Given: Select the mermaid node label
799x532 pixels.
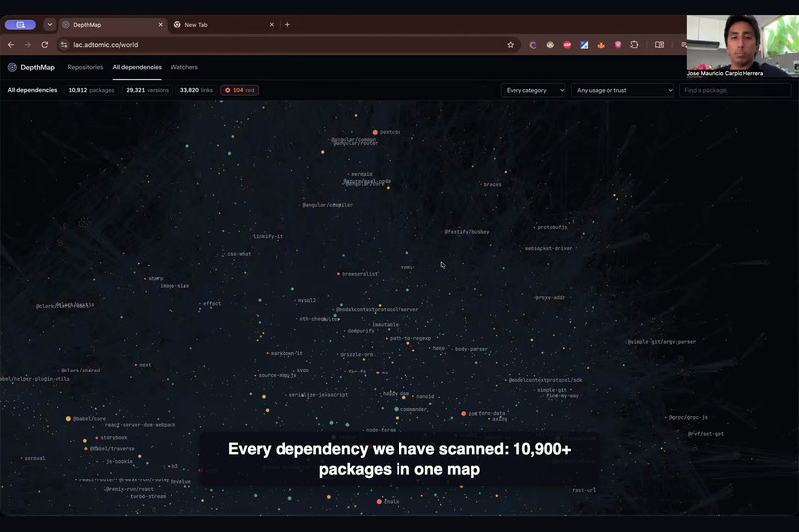Looking at the screenshot, I should click(361, 174).
